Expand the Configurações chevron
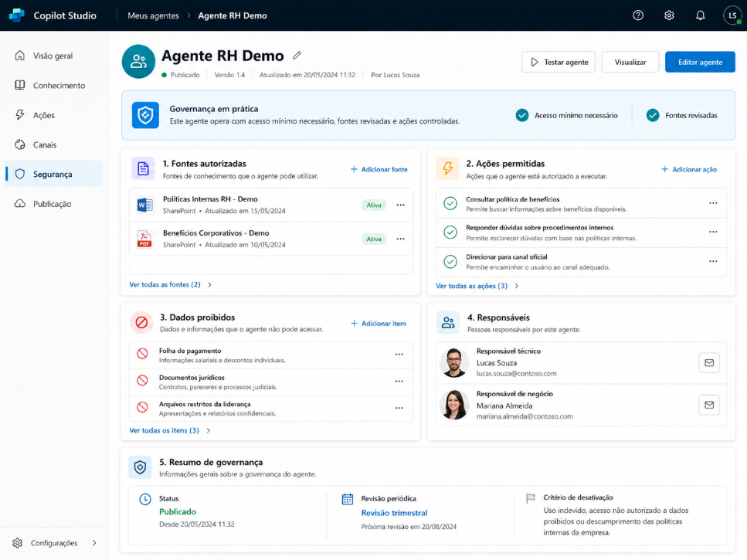Viewport: 747px width, 560px height. point(94,543)
